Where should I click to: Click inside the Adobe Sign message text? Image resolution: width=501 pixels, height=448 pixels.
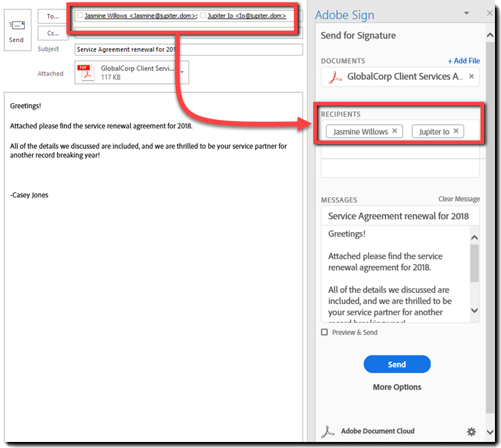[395, 274]
